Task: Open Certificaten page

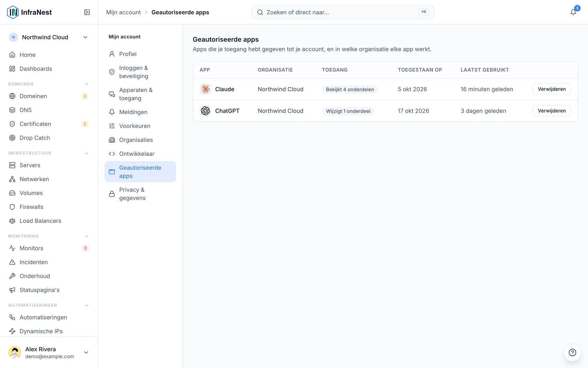Action: [x=49, y=124]
